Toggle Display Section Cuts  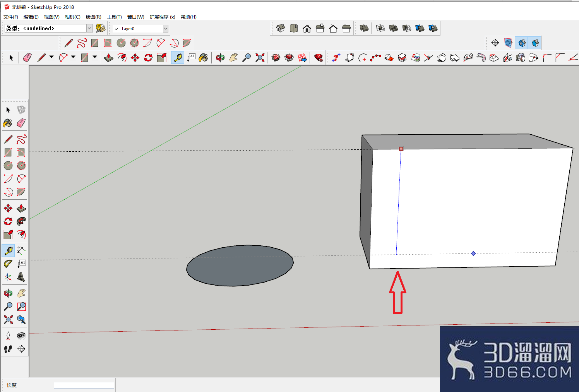(x=522, y=43)
